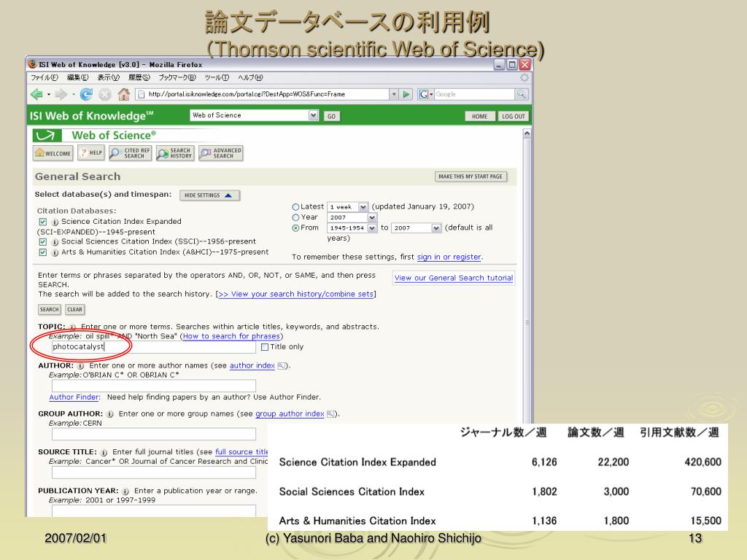Open 'View your search history/combine sets' link
The height and width of the screenshot is (560, 747).
tap(295, 295)
